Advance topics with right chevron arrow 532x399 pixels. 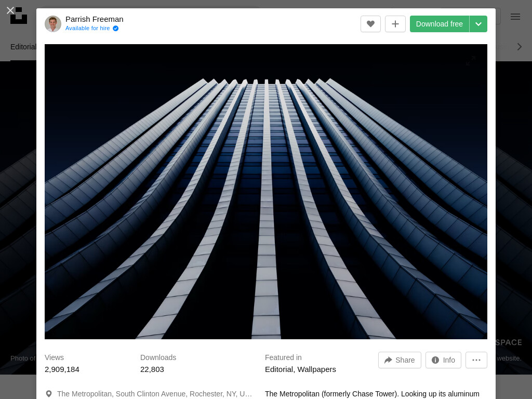[520, 47]
